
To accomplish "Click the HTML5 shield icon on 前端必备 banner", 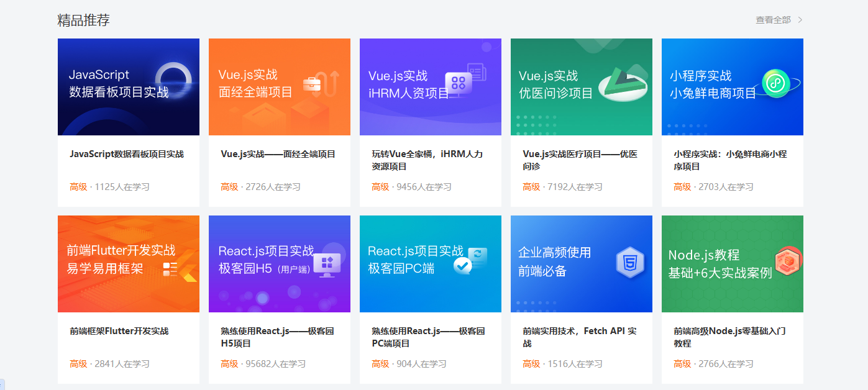I will pyautogui.click(x=630, y=263).
